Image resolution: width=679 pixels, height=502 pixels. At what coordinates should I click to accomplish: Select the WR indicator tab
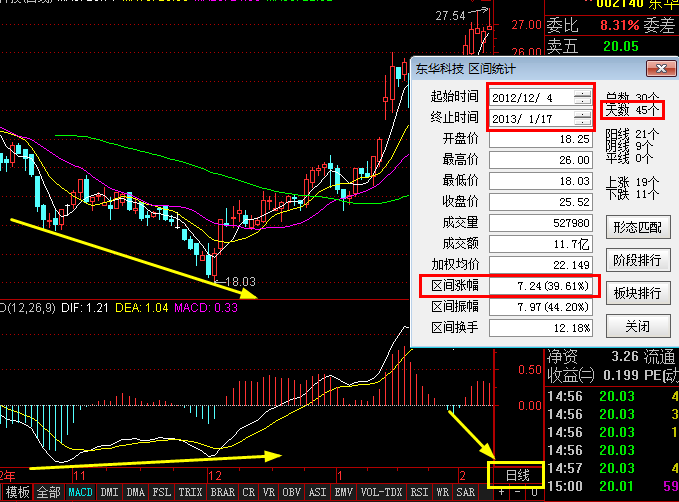443,492
